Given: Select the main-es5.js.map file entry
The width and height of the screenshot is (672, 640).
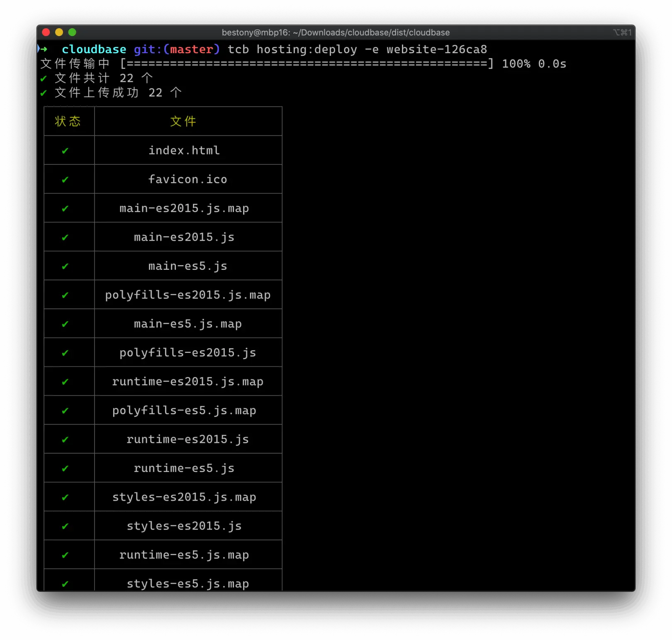Looking at the screenshot, I should [x=187, y=324].
